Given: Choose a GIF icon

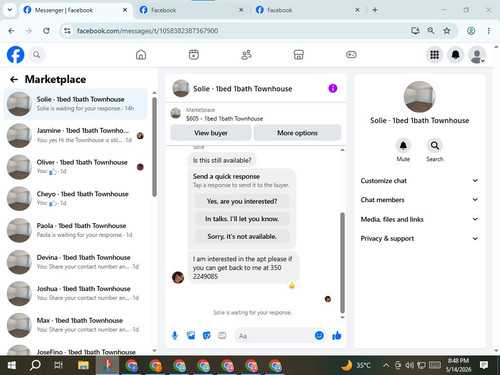Looking at the screenshot, I should coord(222,336).
